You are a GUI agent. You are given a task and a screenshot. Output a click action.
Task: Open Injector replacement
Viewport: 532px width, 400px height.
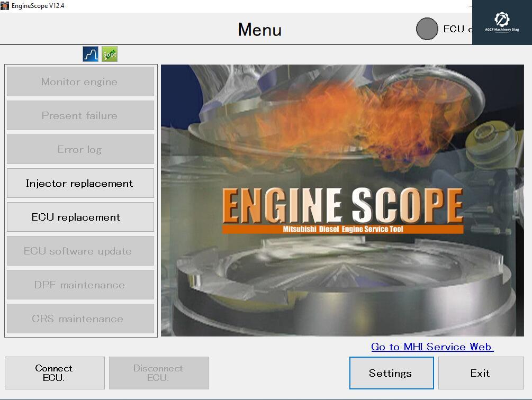(80, 183)
